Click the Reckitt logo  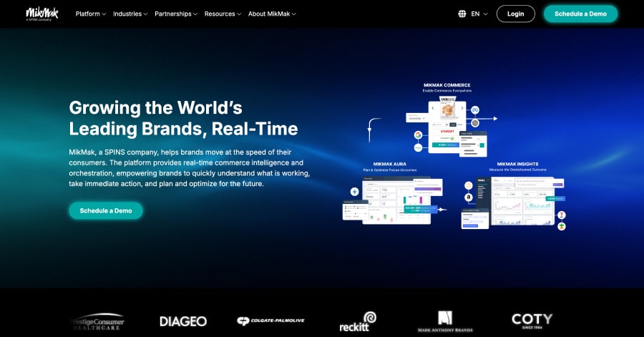358,322
